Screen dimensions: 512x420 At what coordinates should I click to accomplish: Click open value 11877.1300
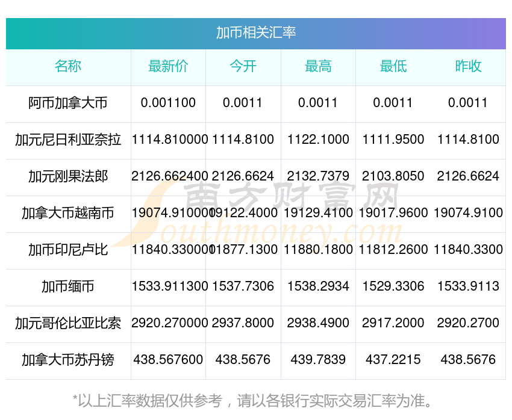[243, 250]
